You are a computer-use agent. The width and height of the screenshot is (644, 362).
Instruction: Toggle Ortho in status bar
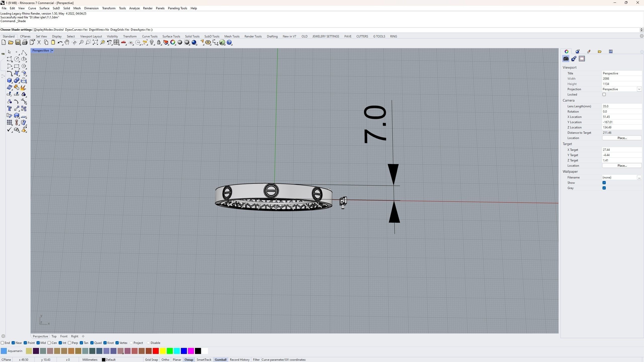pos(165,360)
